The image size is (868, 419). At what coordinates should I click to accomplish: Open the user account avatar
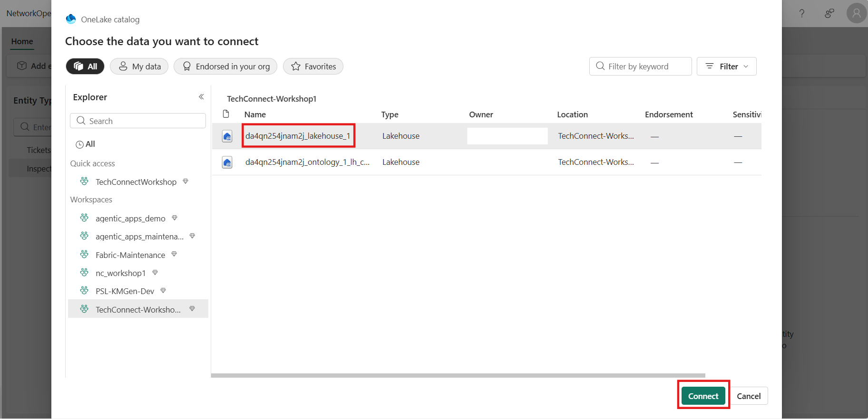(x=857, y=13)
